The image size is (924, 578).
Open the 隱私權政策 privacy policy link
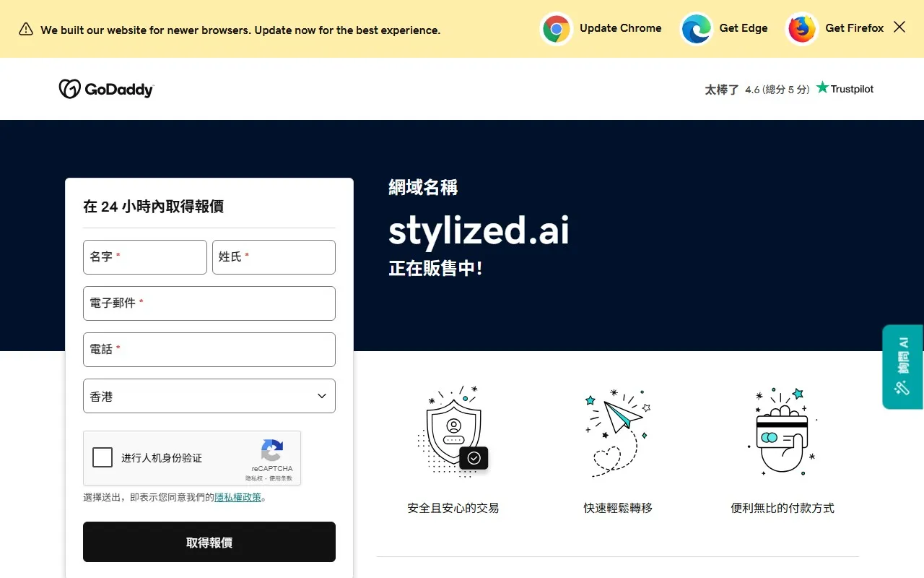click(237, 497)
